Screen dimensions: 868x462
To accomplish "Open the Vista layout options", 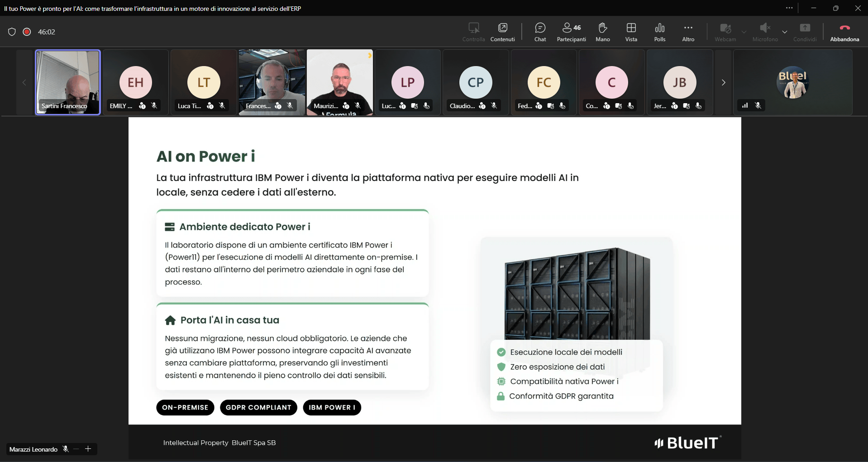I will click(x=631, y=32).
